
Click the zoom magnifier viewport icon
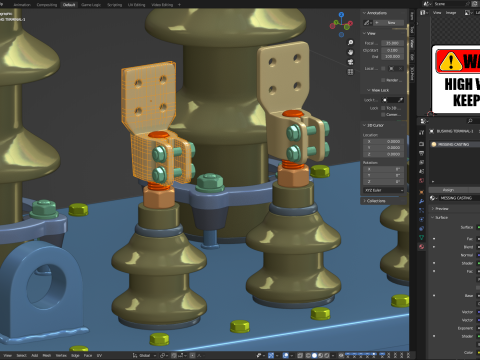click(x=350, y=42)
